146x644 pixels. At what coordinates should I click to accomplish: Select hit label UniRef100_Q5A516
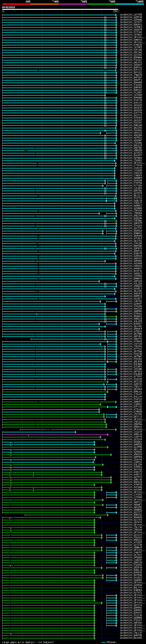(x=131, y=231)
